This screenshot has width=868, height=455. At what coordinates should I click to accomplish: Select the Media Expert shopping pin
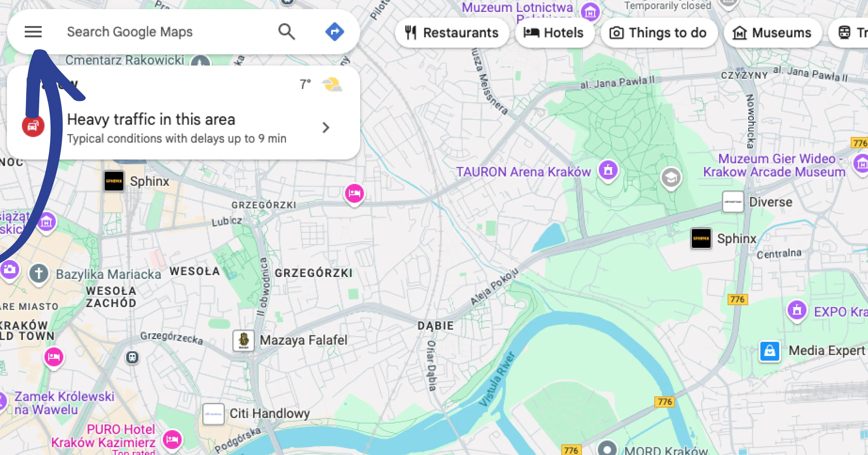click(x=770, y=351)
